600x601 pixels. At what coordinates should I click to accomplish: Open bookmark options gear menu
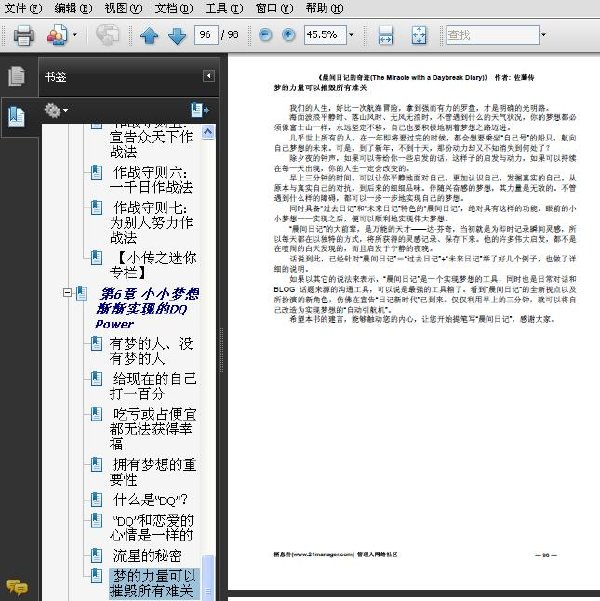point(56,110)
